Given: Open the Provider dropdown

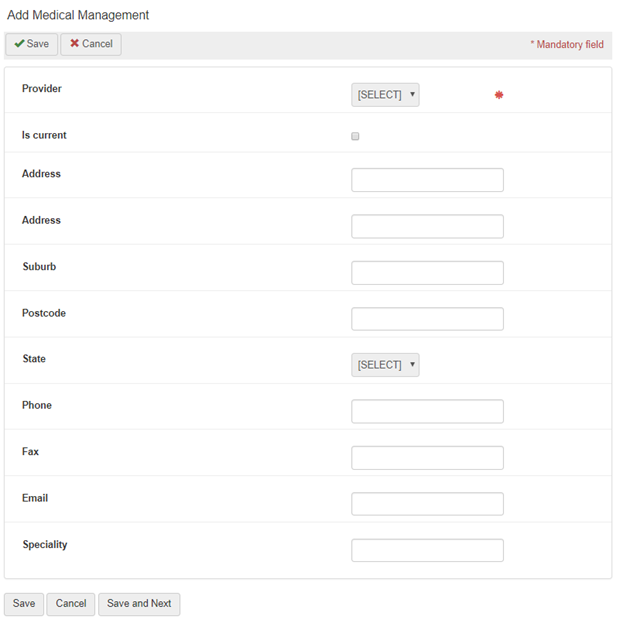Looking at the screenshot, I should click(x=385, y=95).
